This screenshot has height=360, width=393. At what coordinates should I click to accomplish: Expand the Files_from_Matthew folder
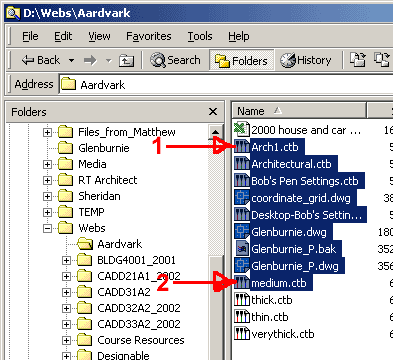[47, 132]
